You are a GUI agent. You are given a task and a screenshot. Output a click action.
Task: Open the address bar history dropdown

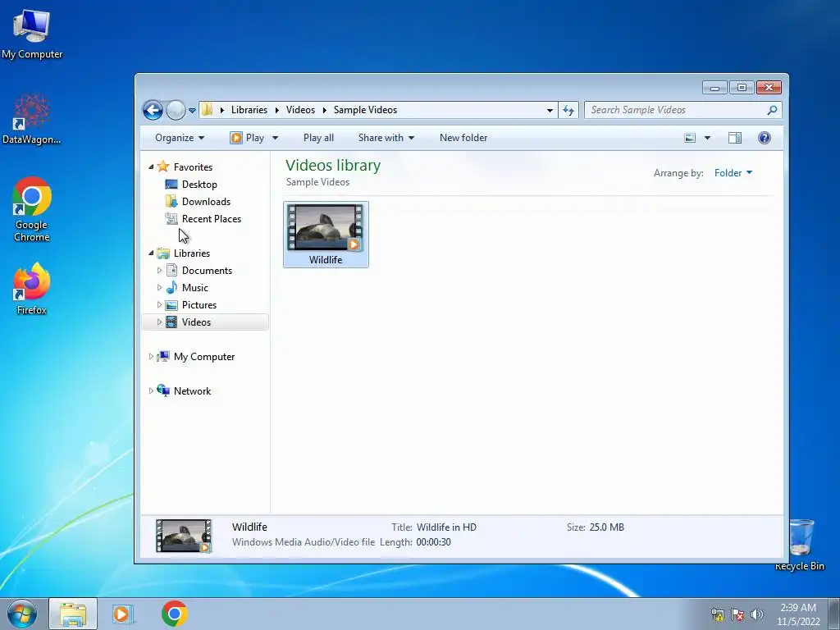tap(550, 111)
